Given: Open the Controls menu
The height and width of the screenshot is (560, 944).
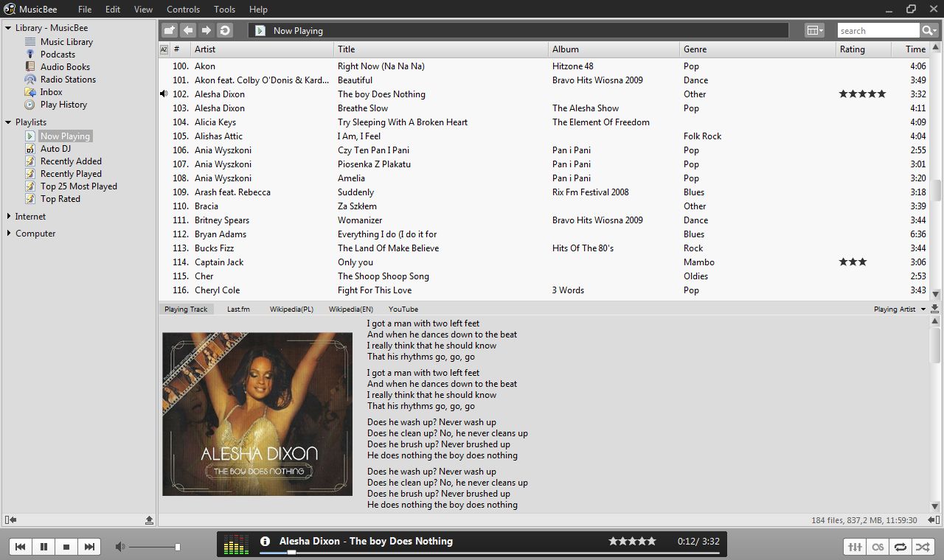Looking at the screenshot, I should pos(183,10).
